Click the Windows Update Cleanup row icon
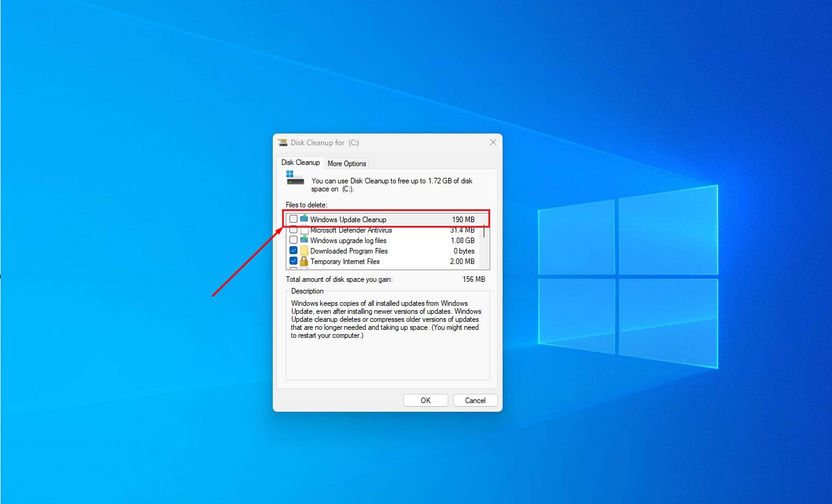 [304, 219]
